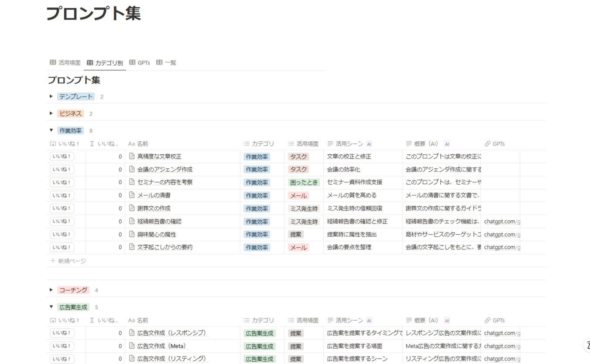Viewport: 590px width, 364px height.
Task: Click ミス発生時 tag in 謝罪文の作成 row
Action: [304, 208]
